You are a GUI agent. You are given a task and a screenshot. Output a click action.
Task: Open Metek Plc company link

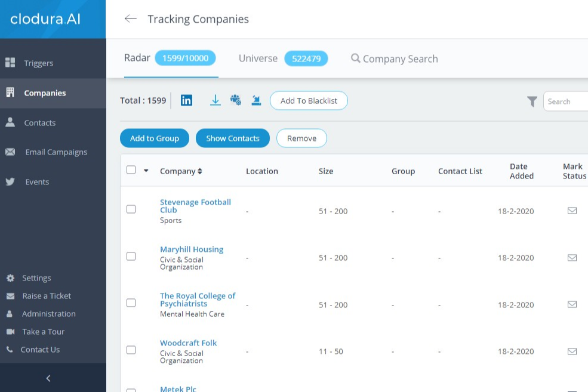[x=178, y=388]
